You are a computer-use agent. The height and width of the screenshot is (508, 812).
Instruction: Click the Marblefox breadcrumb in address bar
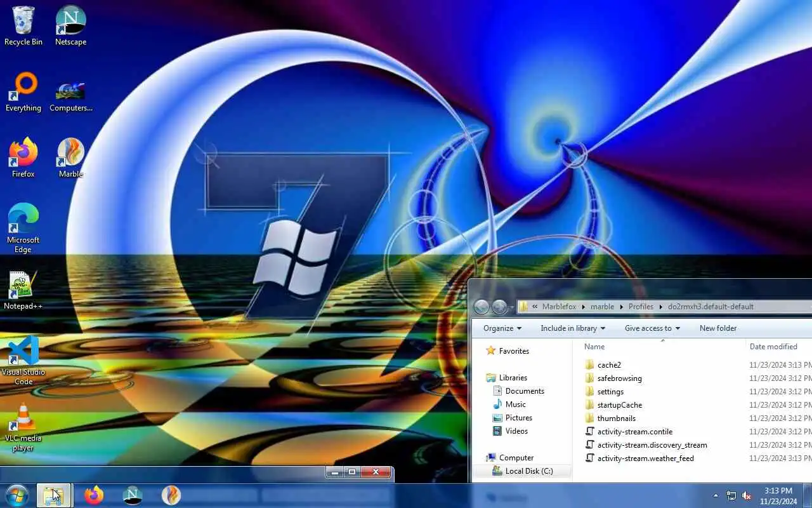click(x=559, y=307)
